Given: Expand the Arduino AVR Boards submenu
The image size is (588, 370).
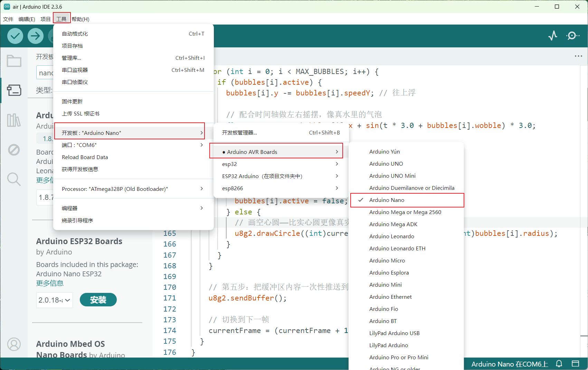Looking at the screenshot, I should 281,152.
